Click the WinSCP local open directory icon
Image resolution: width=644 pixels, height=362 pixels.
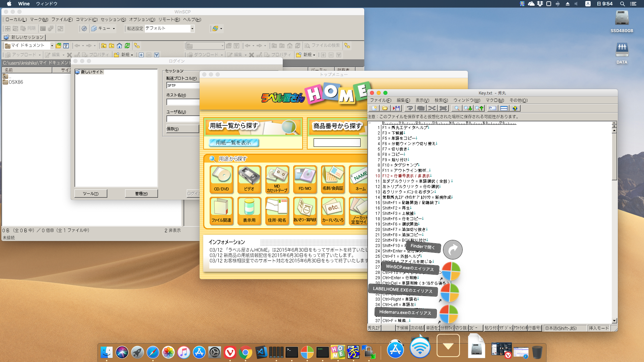(x=58, y=46)
